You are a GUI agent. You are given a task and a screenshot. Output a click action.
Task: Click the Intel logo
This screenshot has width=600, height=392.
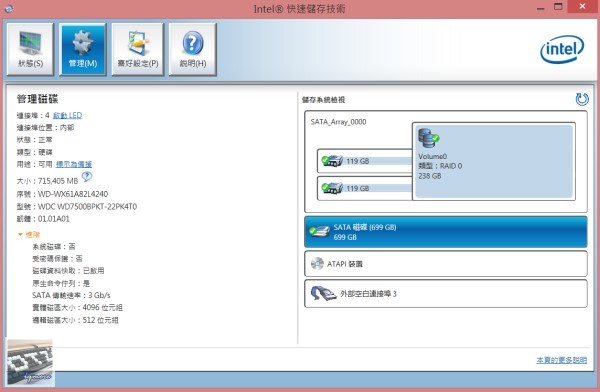click(562, 49)
